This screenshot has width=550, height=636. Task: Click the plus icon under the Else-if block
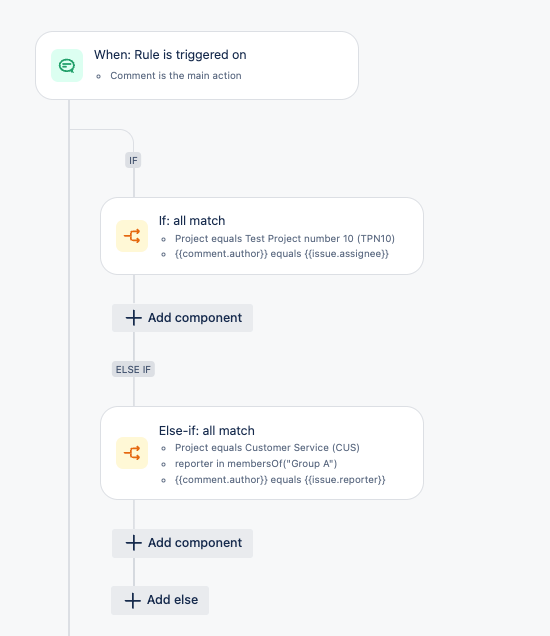tap(133, 543)
